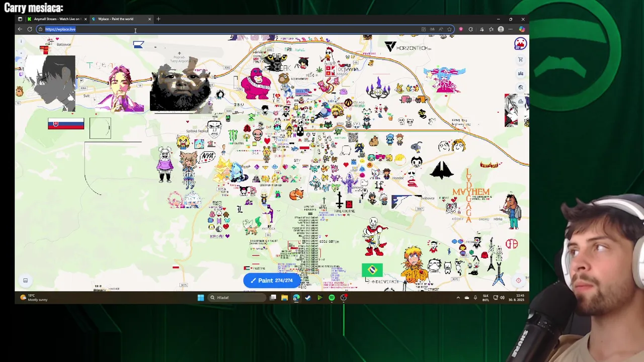Image resolution: width=644 pixels, height=362 pixels.
Task: Click the Paint 274/274 button
Action: coord(272,281)
